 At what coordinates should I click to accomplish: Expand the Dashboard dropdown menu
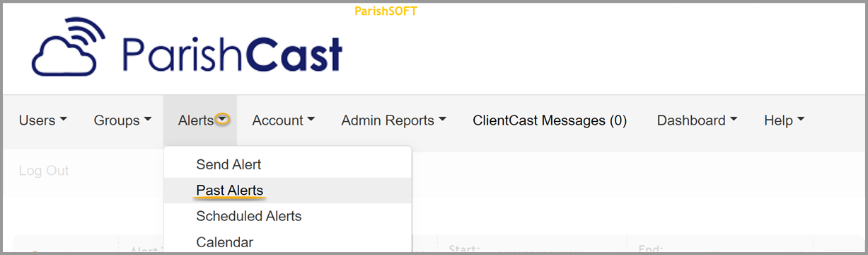(698, 120)
